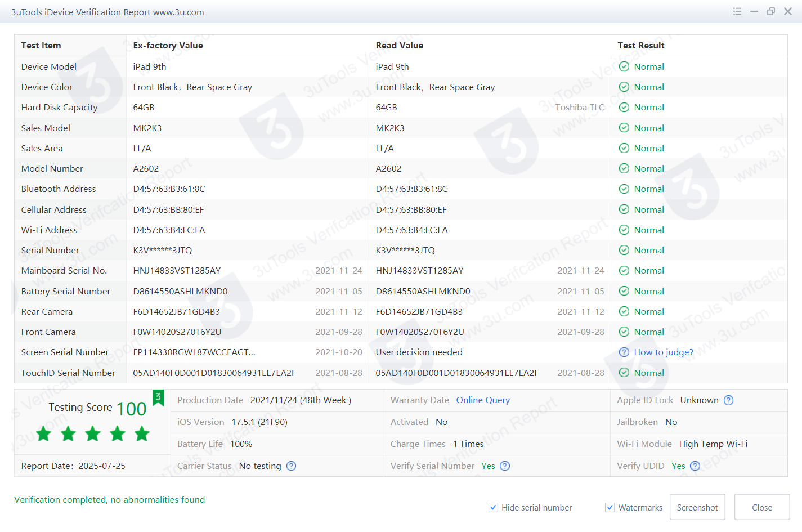This screenshot has width=802, height=532.
Task: Click green check icon for Device Model
Action: [624, 66]
